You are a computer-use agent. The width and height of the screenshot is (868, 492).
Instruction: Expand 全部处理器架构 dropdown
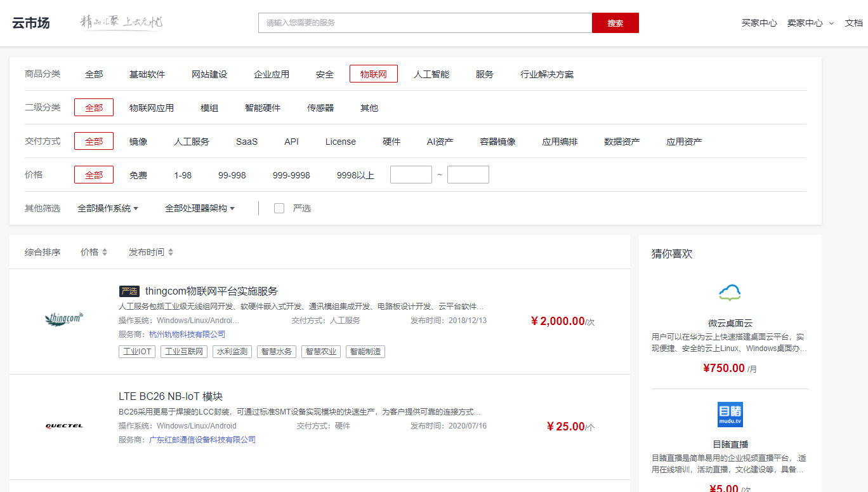click(200, 208)
